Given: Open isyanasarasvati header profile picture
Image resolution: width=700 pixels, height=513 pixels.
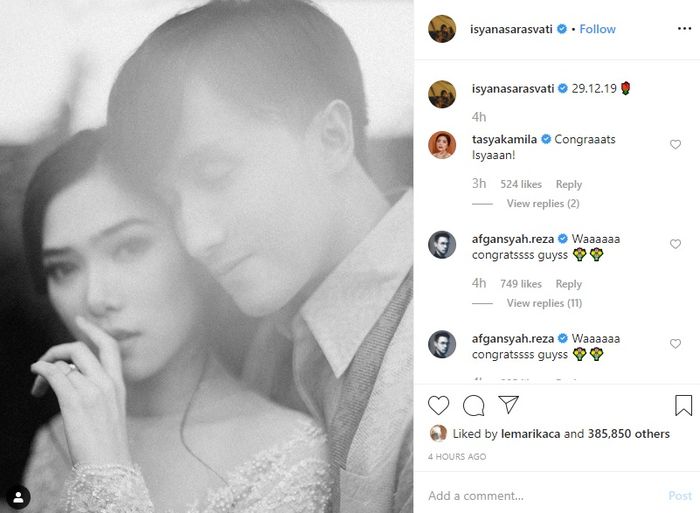Looking at the screenshot, I should tap(442, 30).
